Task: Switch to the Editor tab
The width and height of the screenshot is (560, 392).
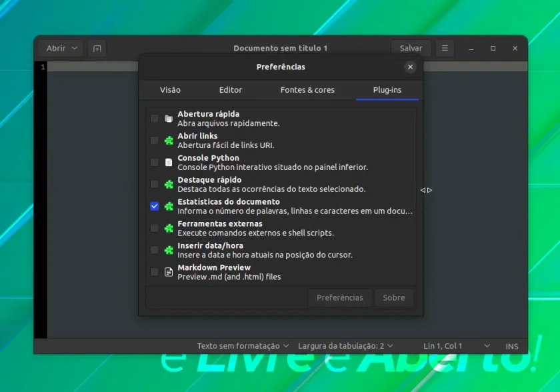Action: tap(231, 90)
